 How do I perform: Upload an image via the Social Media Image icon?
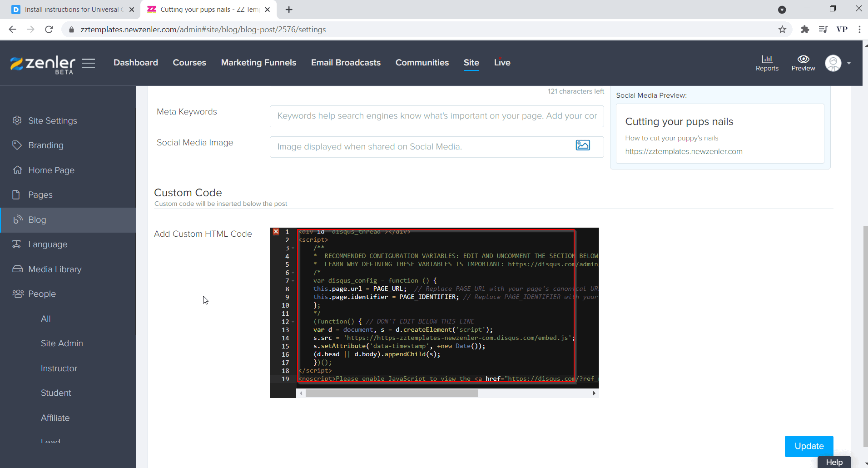(583, 145)
